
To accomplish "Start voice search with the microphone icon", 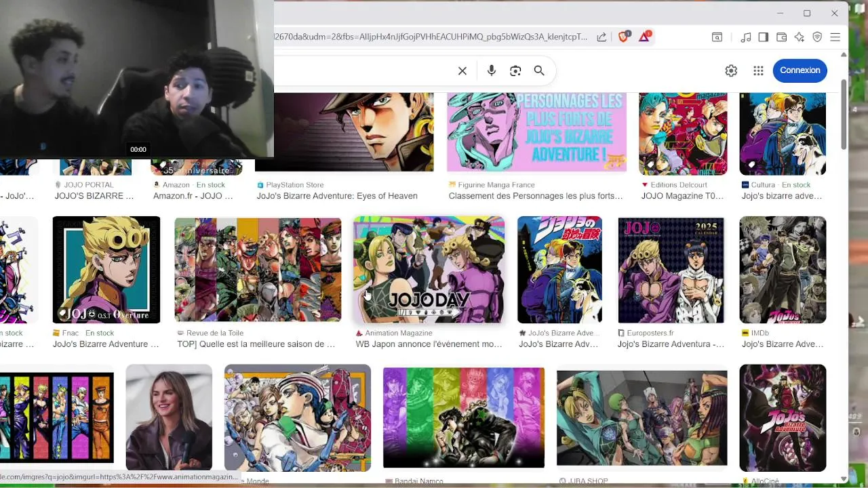I will [x=492, y=70].
